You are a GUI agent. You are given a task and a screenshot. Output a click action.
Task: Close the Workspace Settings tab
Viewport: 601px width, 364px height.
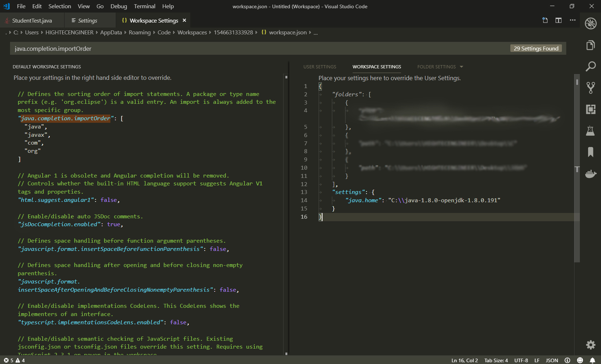pyautogui.click(x=184, y=20)
